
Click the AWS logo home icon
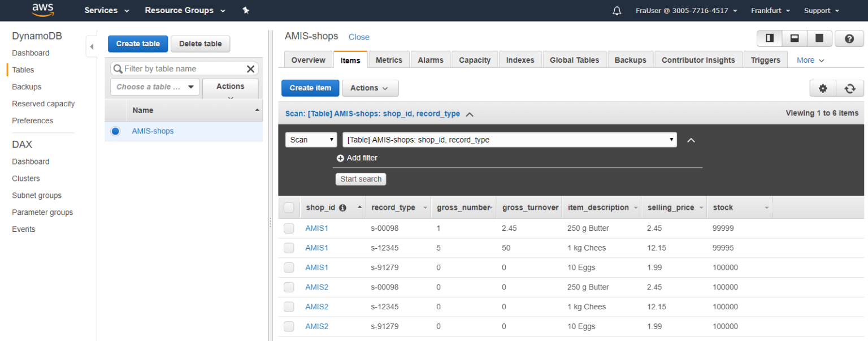click(43, 10)
